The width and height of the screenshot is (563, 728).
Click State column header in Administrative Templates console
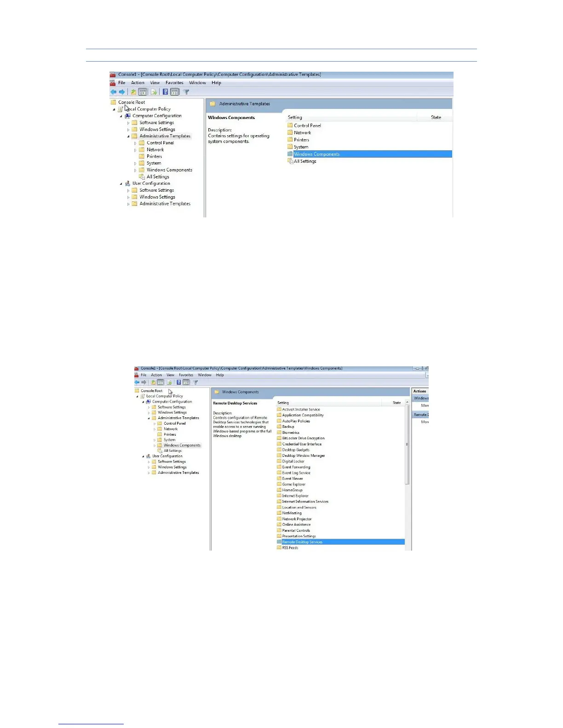[436, 117]
